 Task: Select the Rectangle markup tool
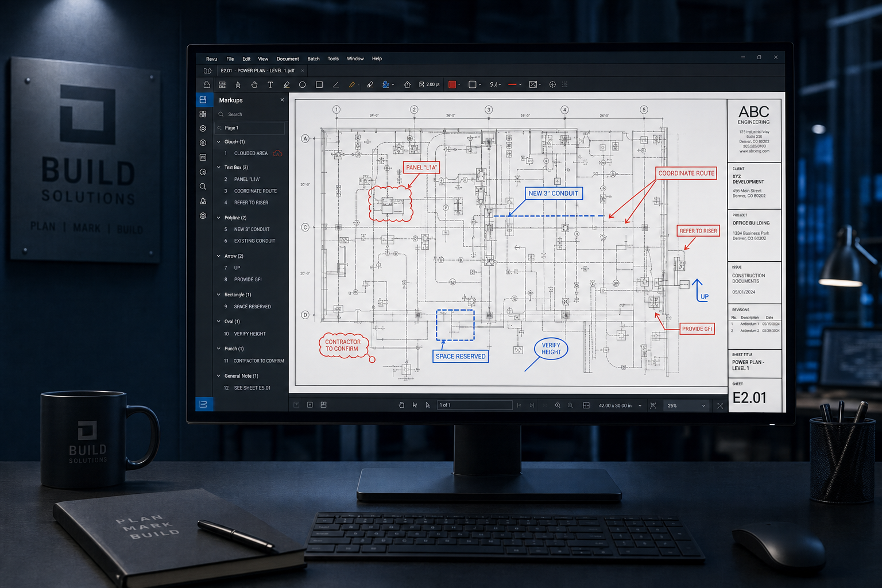tap(319, 84)
